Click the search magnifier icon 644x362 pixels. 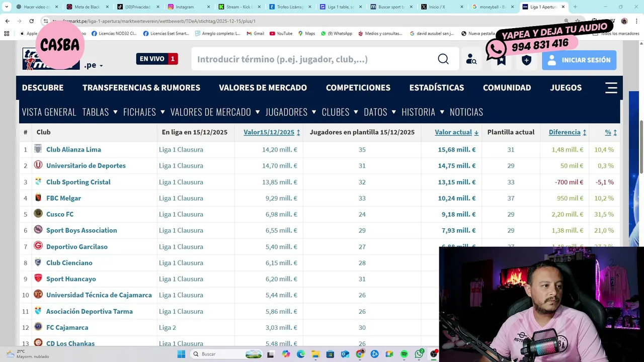(443, 59)
